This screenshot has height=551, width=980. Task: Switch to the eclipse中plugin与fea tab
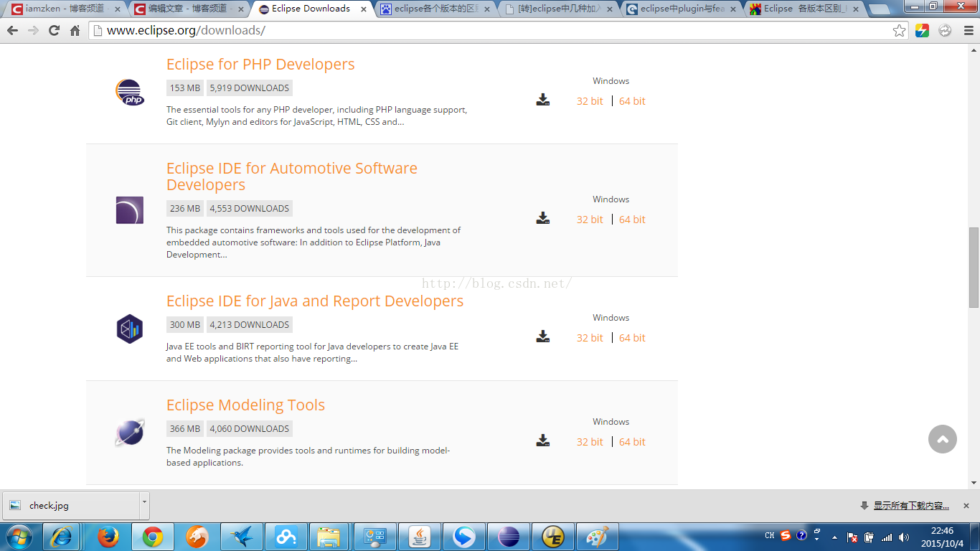682,9
